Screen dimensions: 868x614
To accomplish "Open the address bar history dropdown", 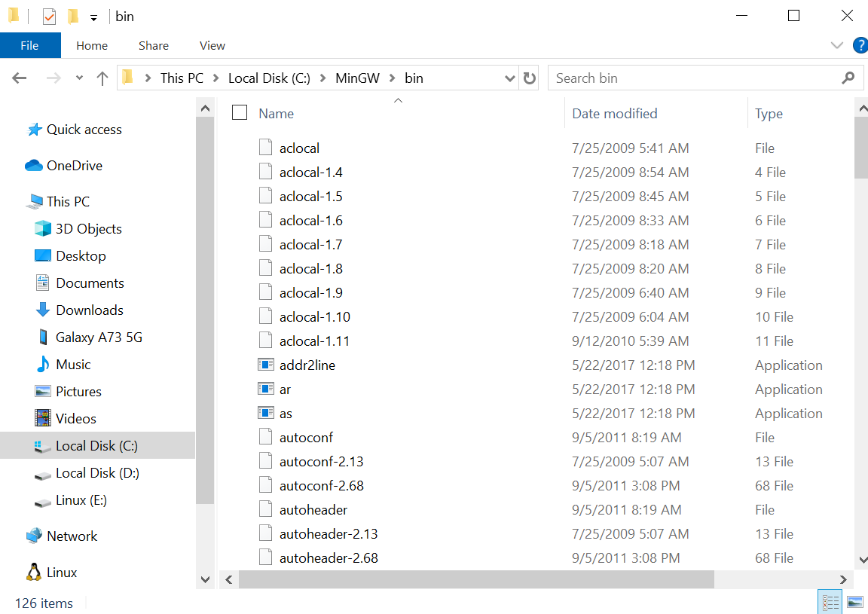I will pos(510,78).
